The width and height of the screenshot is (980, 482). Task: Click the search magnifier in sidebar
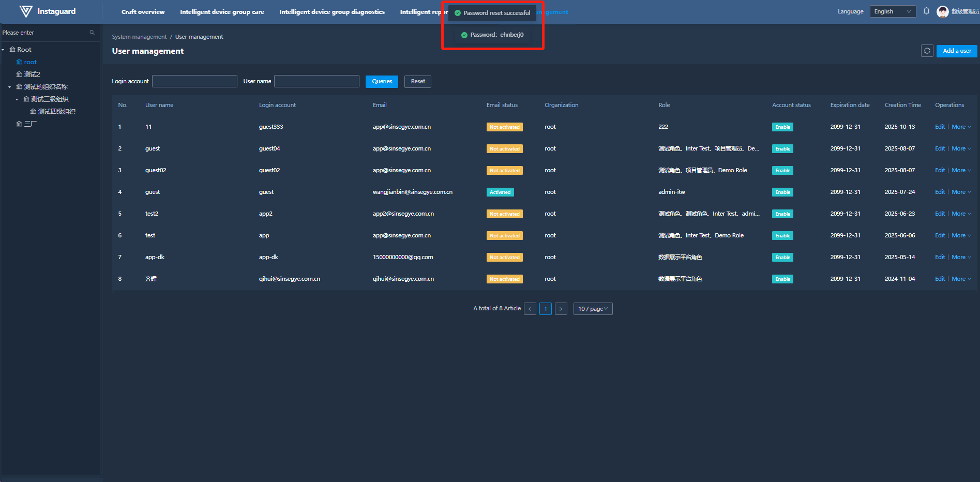click(92, 33)
